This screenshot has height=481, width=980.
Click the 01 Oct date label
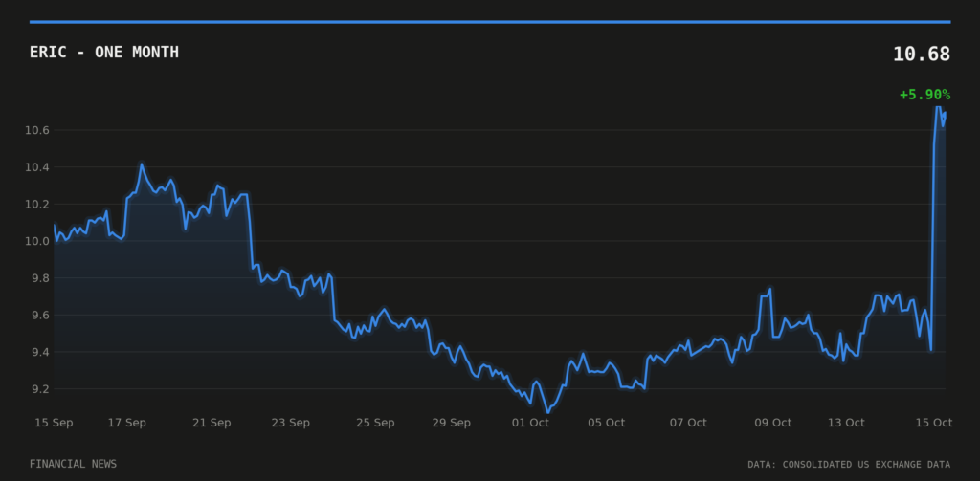(x=530, y=423)
